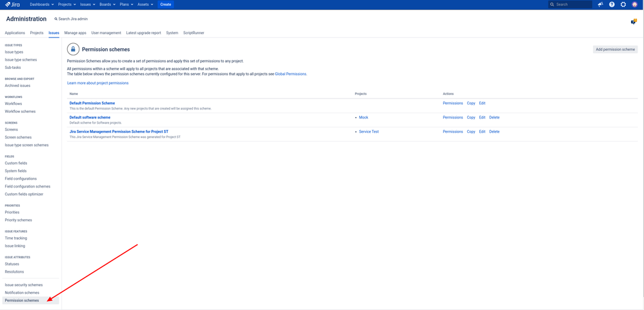
Task: Open the Mock project link
Action: pos(363,117)
